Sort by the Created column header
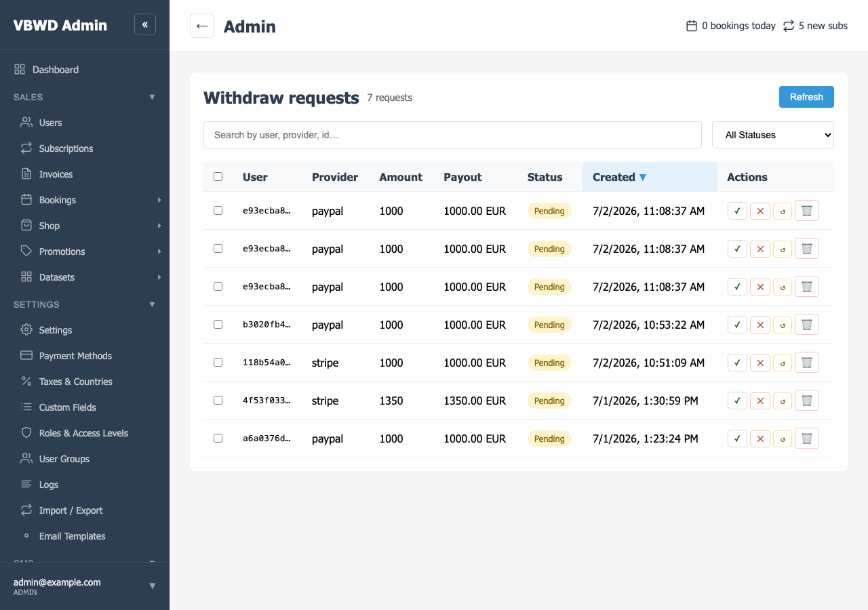868x610 pixels. (650, 177)
